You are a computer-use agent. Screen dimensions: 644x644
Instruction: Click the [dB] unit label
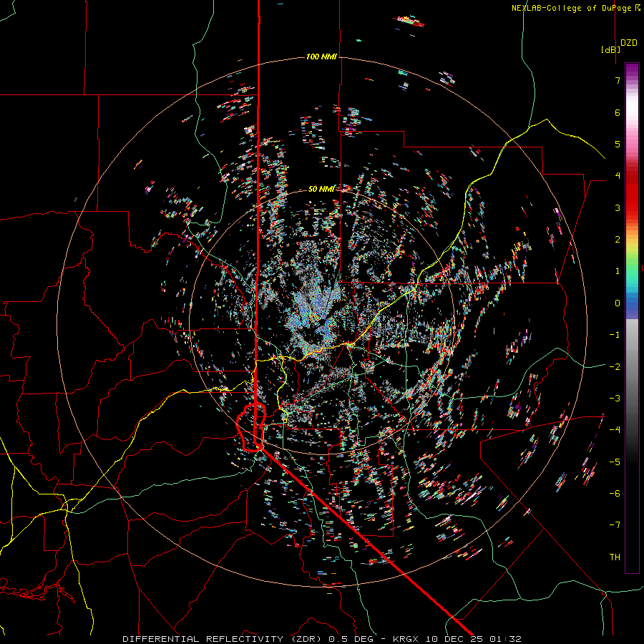point(611,49)
